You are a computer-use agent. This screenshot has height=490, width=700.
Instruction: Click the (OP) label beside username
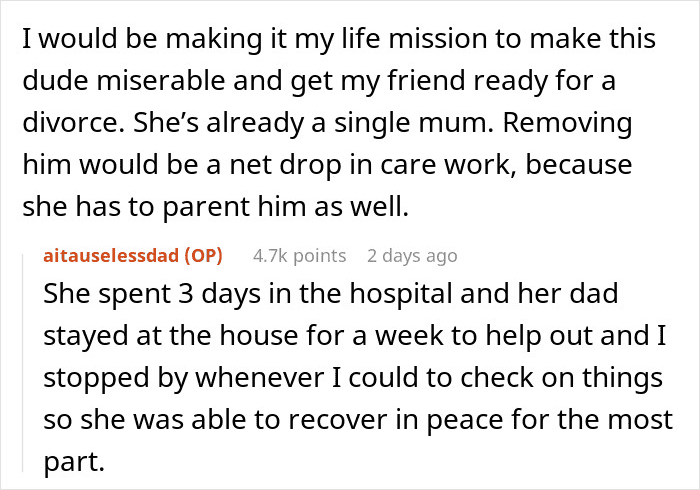coord(200,256)
